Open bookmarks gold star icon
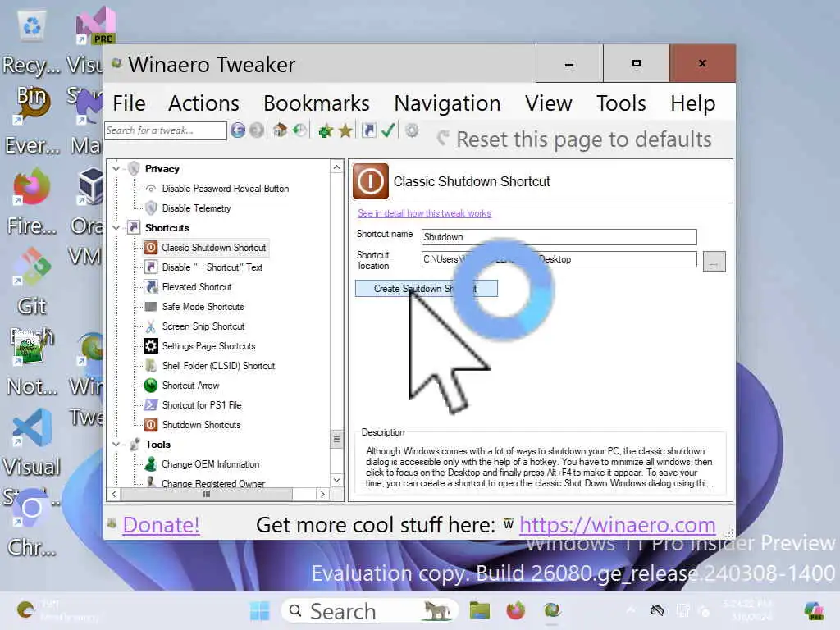The width and height of the screenshot is (840, 630). (x=345, y=130)
